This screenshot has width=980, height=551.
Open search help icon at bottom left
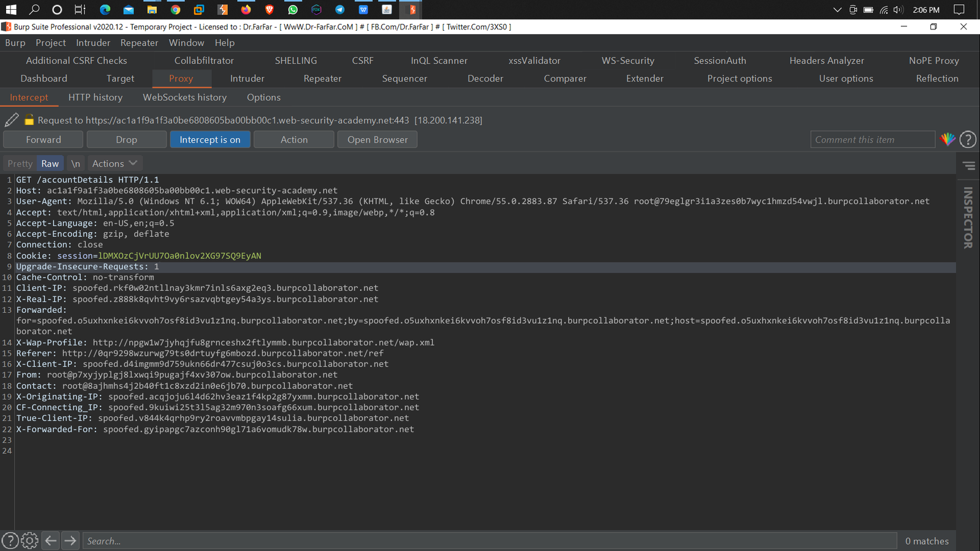click(x=10, y=541)
